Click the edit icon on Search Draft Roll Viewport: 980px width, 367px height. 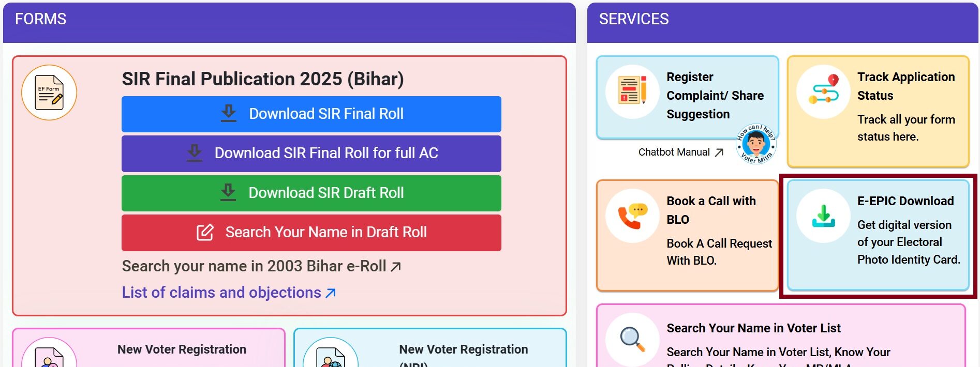tap(205, 232)
